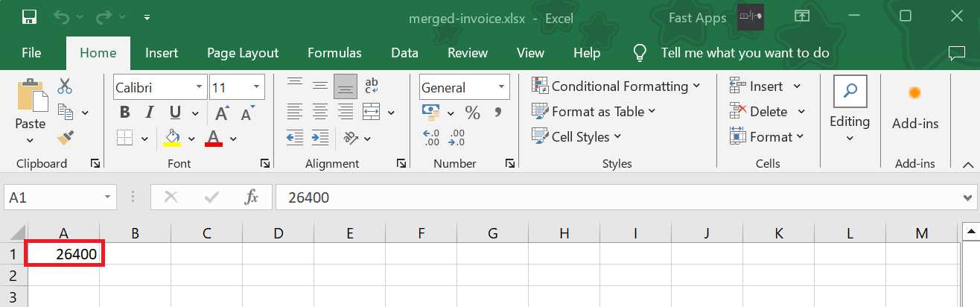Open the borders dropdown arrow
The image size is (980, 307).
click(x=144, y=139)
